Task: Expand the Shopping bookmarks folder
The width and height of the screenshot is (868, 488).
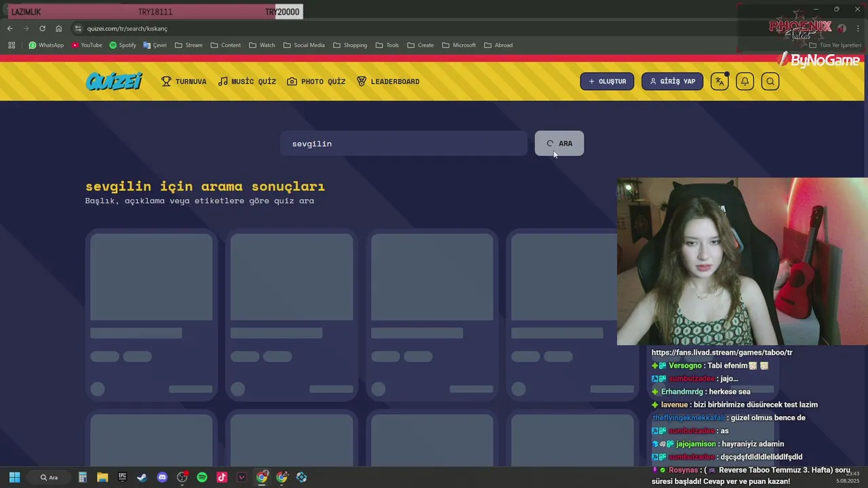Action: (349, 45)
